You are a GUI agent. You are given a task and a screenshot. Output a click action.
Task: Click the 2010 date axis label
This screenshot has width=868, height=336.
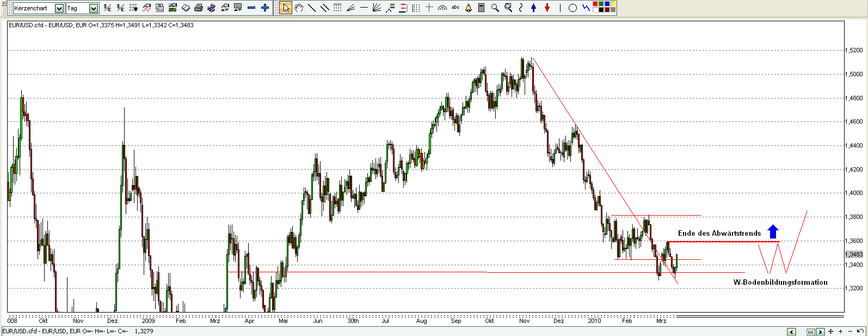(x=594, y=321)
